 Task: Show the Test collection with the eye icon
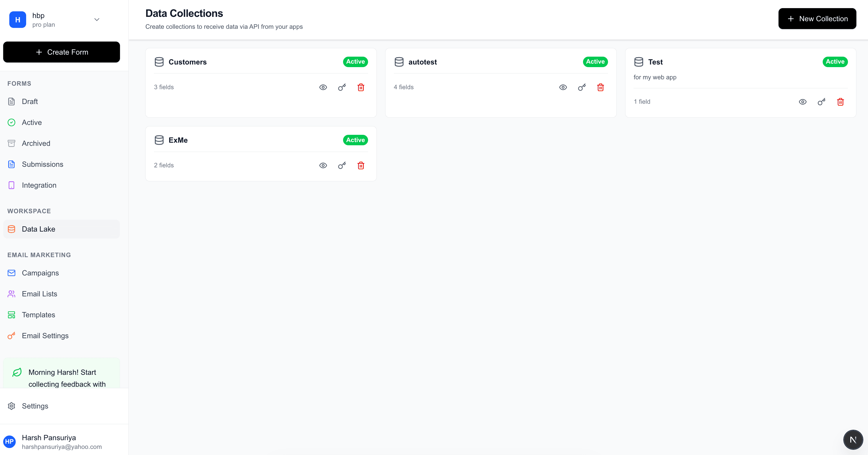[x=803, y=101]
